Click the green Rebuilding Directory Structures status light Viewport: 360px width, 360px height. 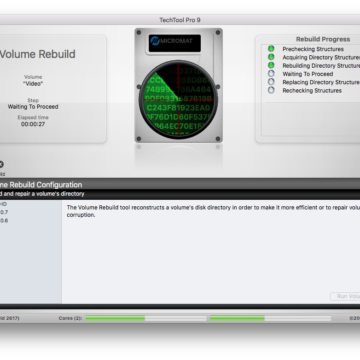tap(271, 65)
